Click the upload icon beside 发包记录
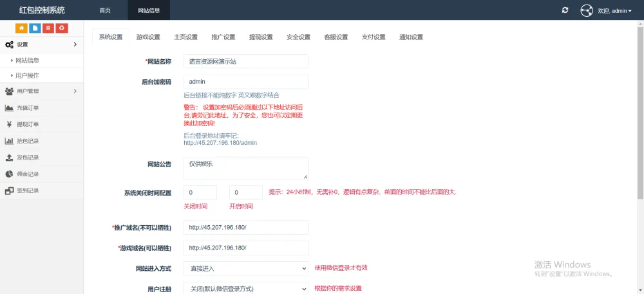 (9, 158)
